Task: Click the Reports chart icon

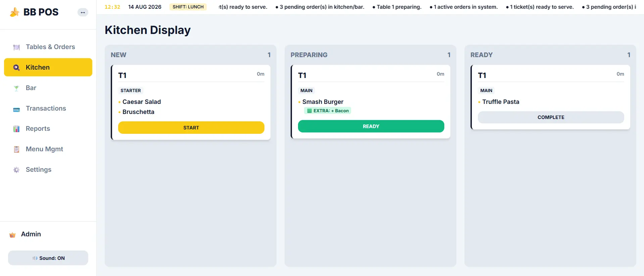Action: [x=16, y=129]
